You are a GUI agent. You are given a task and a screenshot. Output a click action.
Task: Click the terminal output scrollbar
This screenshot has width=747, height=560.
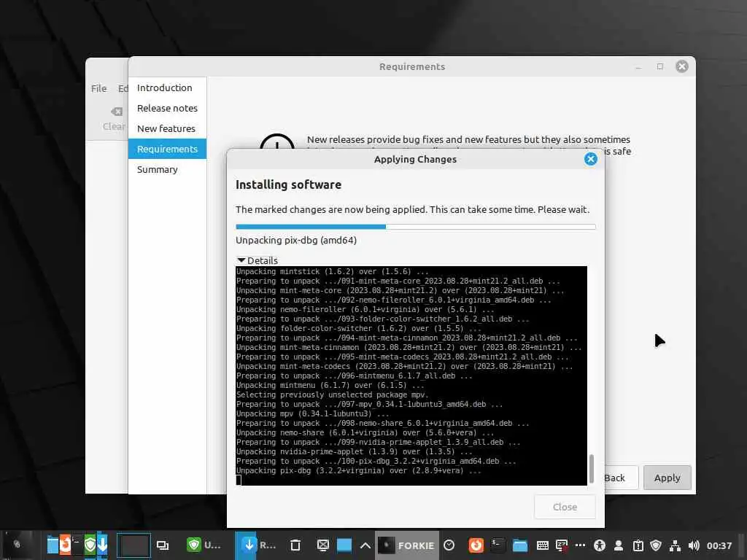(x=591, y=469)
